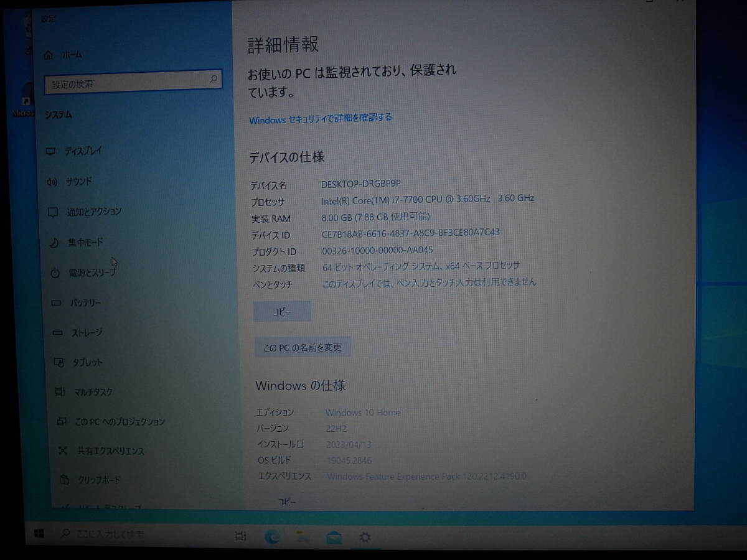
Task: Click the clipboard icon in sidebar
Action: pyautogui.click(x=63, y=480)
